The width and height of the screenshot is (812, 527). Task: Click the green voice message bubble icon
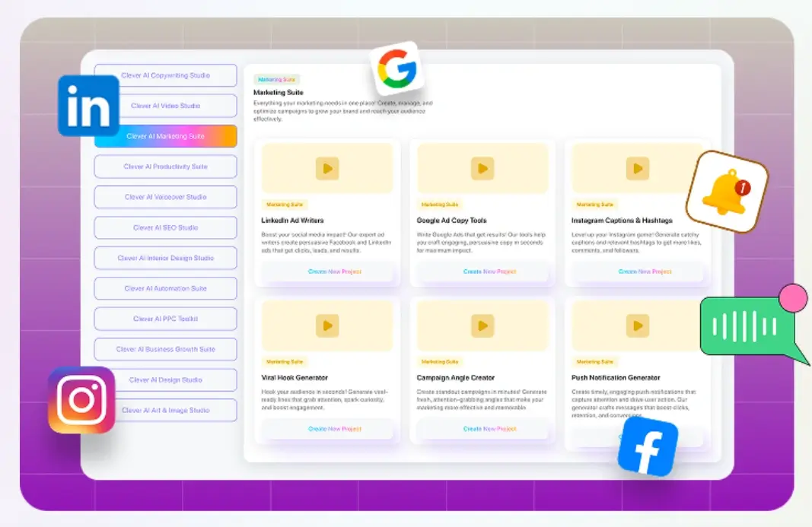coord(754,325)
